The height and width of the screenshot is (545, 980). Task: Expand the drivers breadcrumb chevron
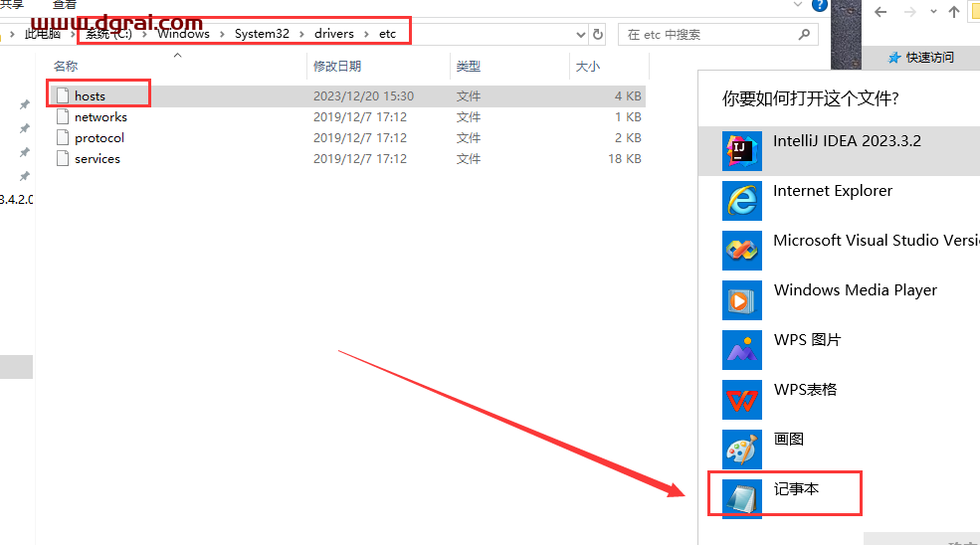[365, 34]
